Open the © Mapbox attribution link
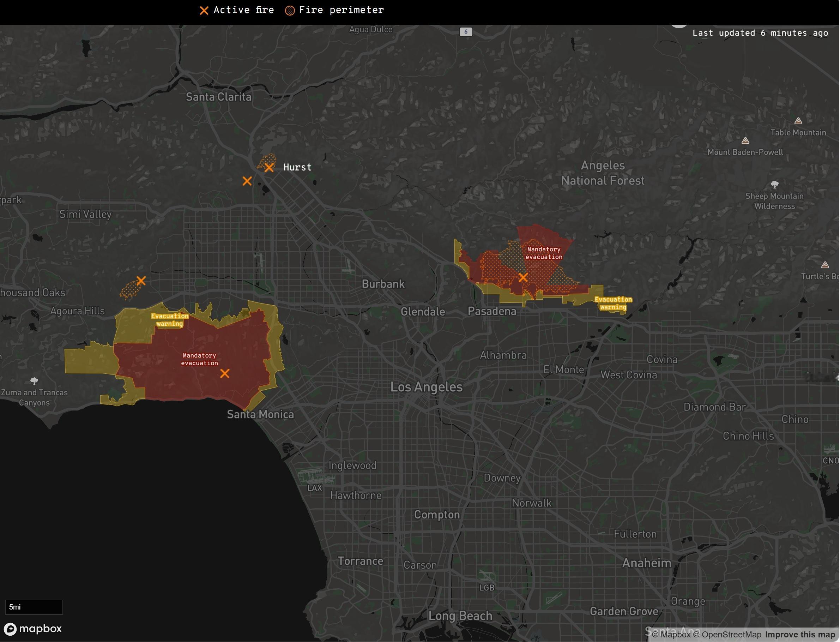The image size is (840, 642). tap(672, 635)
